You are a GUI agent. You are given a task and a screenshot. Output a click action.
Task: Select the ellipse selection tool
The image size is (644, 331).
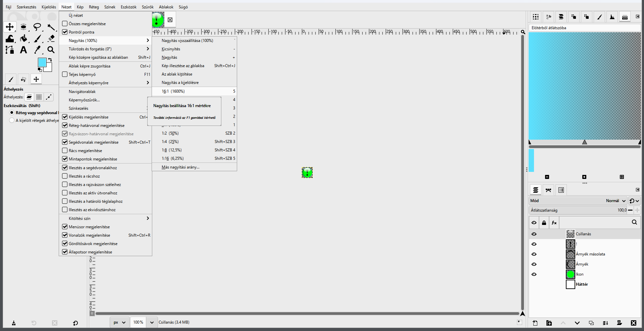(x=23, y=27)
